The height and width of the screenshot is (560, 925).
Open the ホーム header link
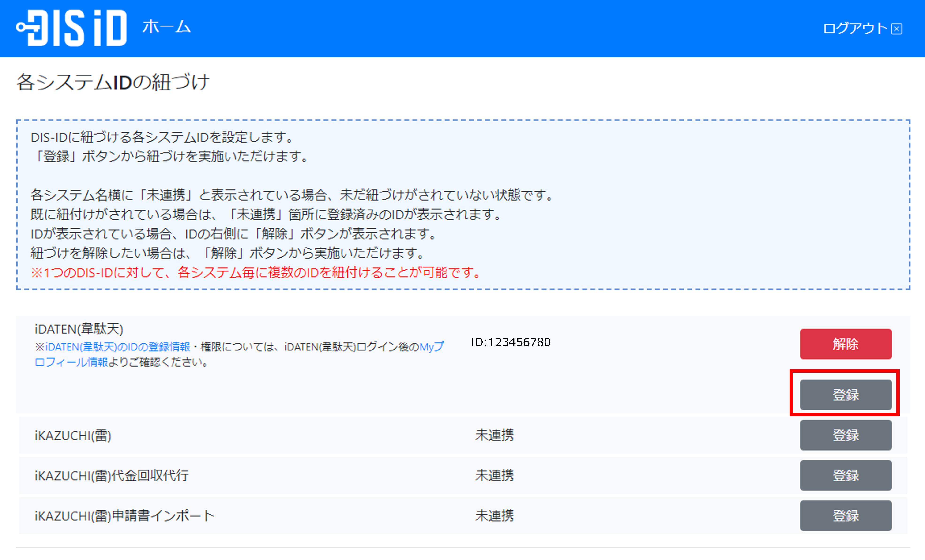pyautogui.click(x=167, y=27)
